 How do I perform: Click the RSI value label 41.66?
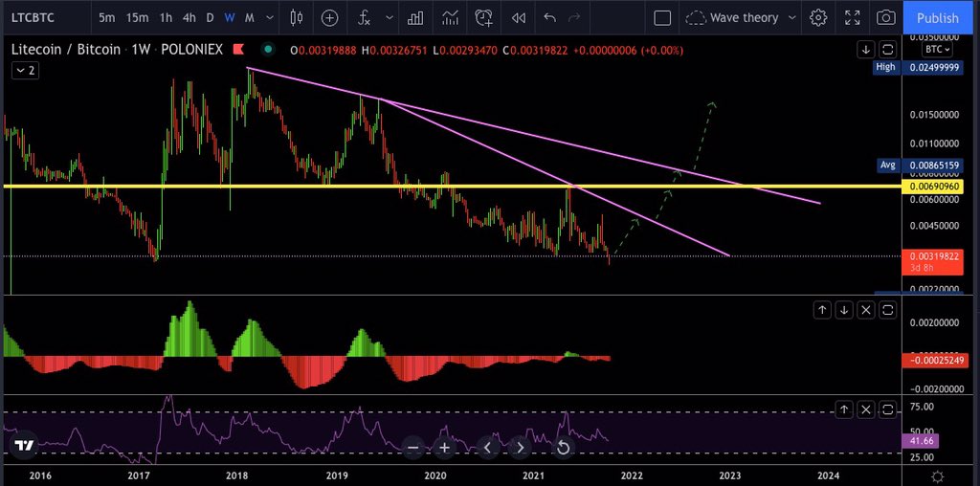pyautogui.click(x=919, y=441)
